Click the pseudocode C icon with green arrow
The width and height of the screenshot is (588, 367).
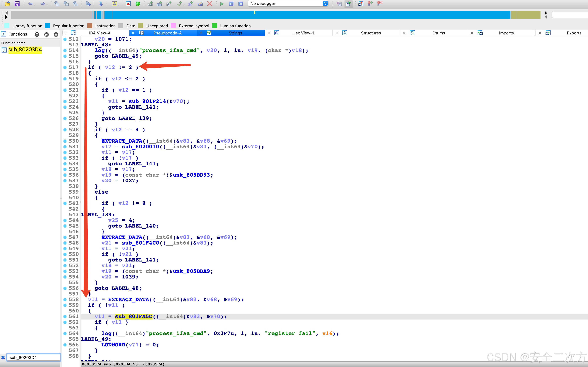click(348, 4)
